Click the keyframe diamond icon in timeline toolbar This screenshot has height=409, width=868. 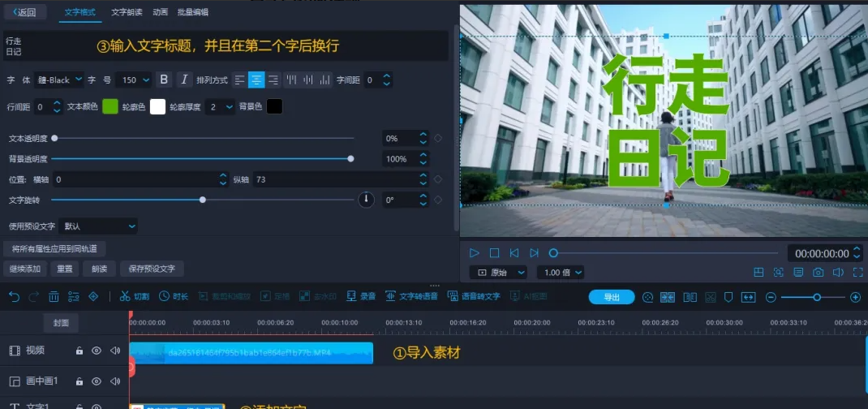pyautogui.click(x=93, y=297)
